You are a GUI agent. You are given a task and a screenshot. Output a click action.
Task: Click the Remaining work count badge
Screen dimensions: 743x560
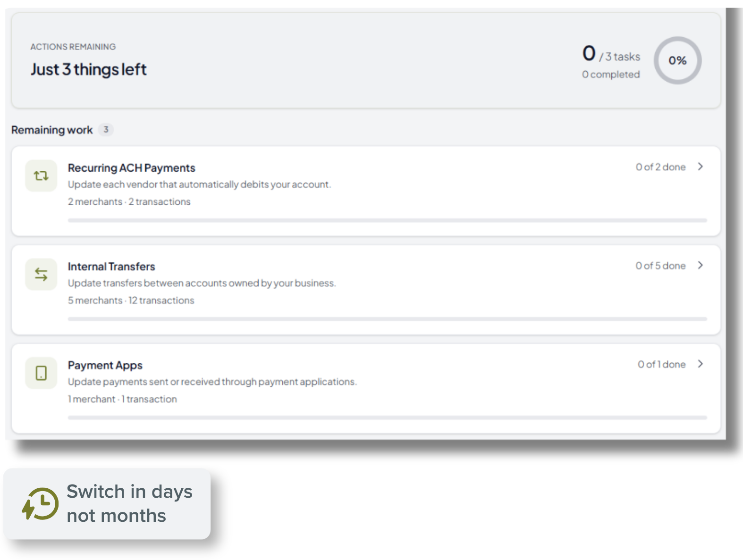point(106,129)
